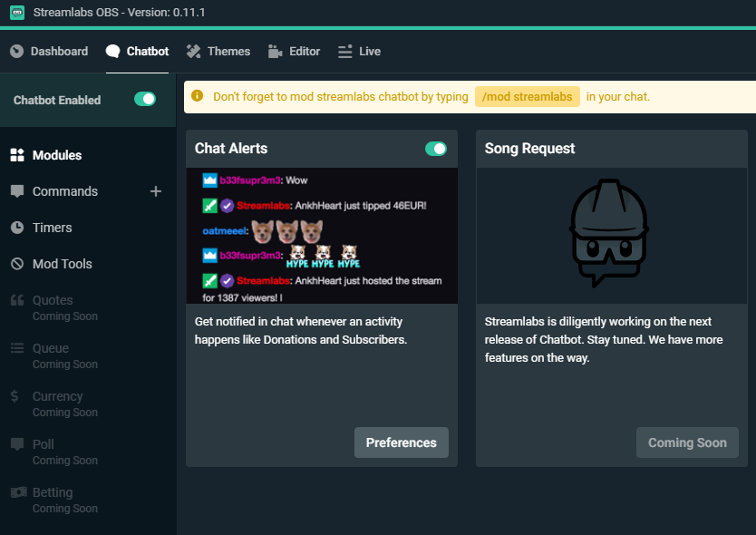Go to the Themes tab
Screen dimensions: 756x535
pos(218,51)
